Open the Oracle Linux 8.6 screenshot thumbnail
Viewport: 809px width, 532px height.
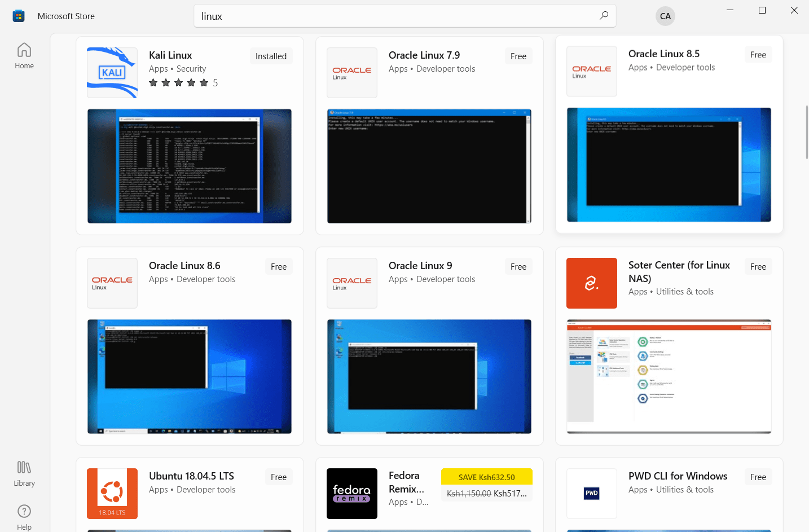click(x=190, y=376)
